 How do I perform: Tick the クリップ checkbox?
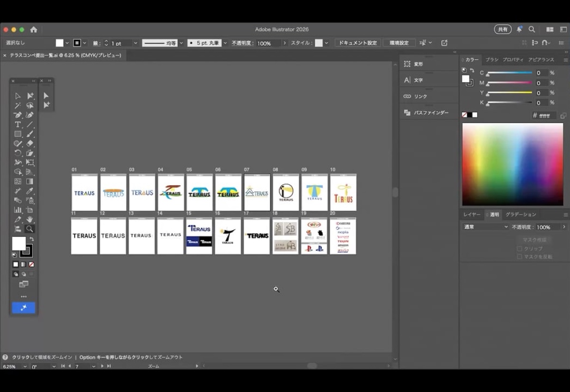(520, 249)
